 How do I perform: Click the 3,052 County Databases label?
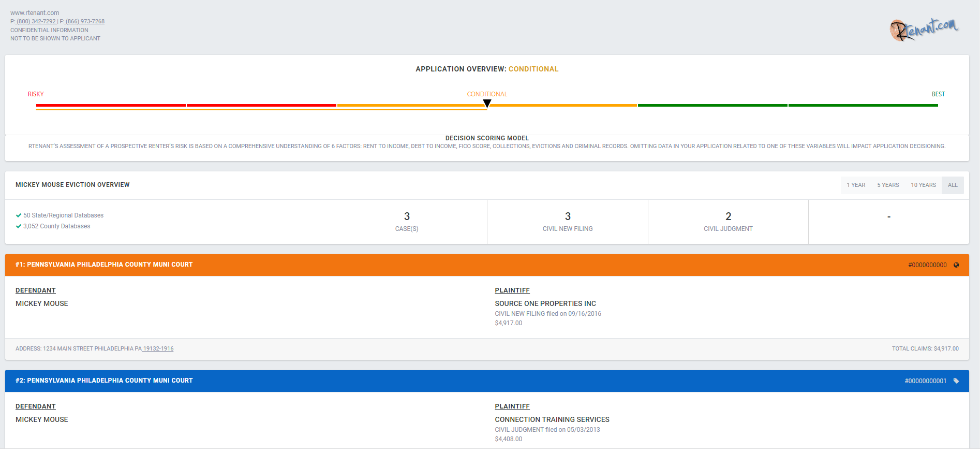[x=56, y=226]
